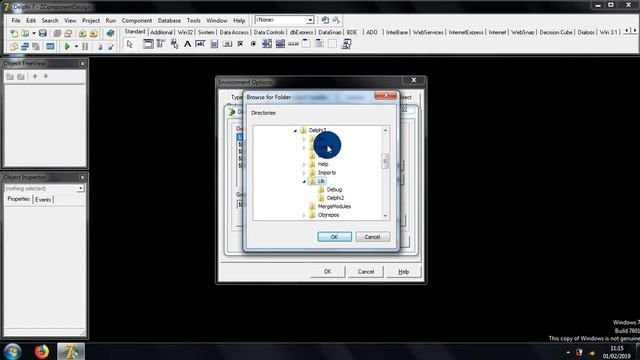Click the Add file to project icon

pos(82,33)
